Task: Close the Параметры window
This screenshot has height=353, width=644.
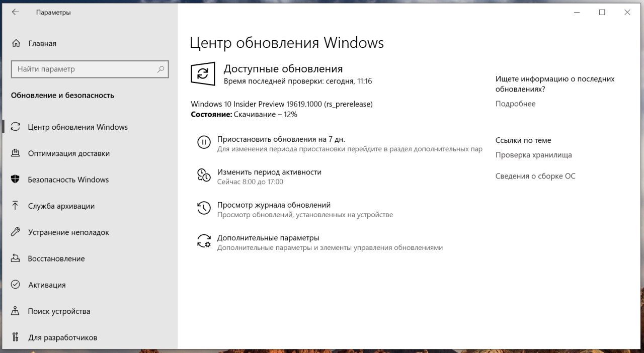Action: tap(627, 13)
